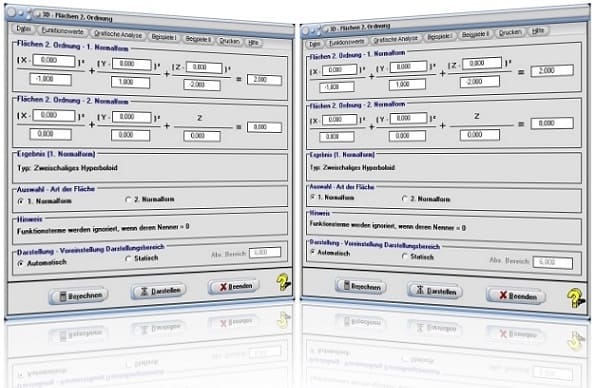This screenshot has width=595, height=388.
Task: Click the X offset field of 1. Normalform, left window
Action: click(x=54, y=60)
